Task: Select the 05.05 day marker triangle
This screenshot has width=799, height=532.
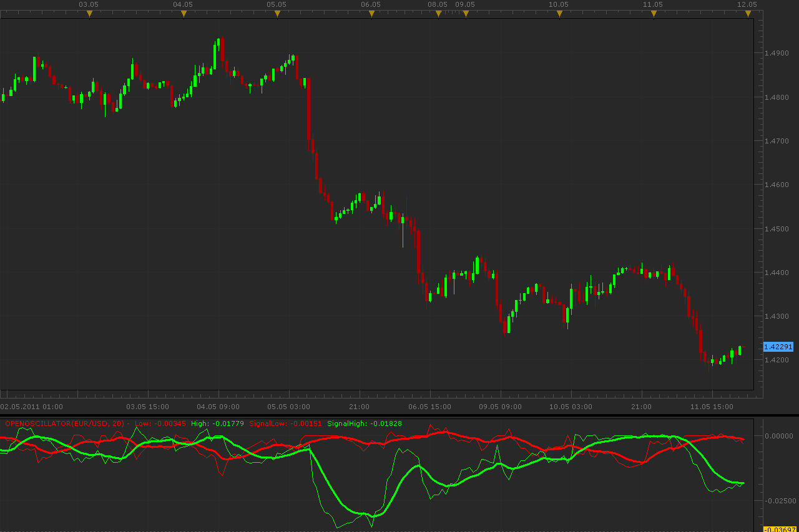Action: 277,14
